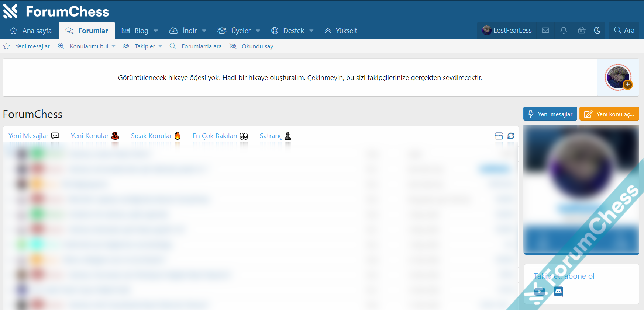This screenshot has width=644, height=310.
Task: Expand the İndir dropdown arrow
Action: click(204, 31)
